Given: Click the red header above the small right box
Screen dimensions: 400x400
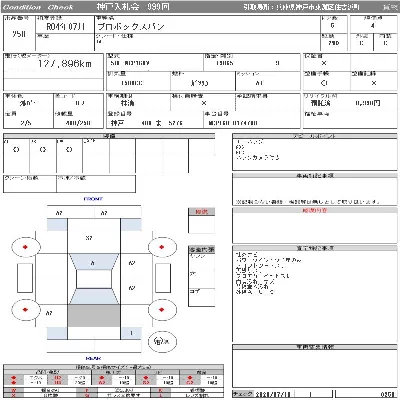Looking at the screenshot, I should point(201,212).
